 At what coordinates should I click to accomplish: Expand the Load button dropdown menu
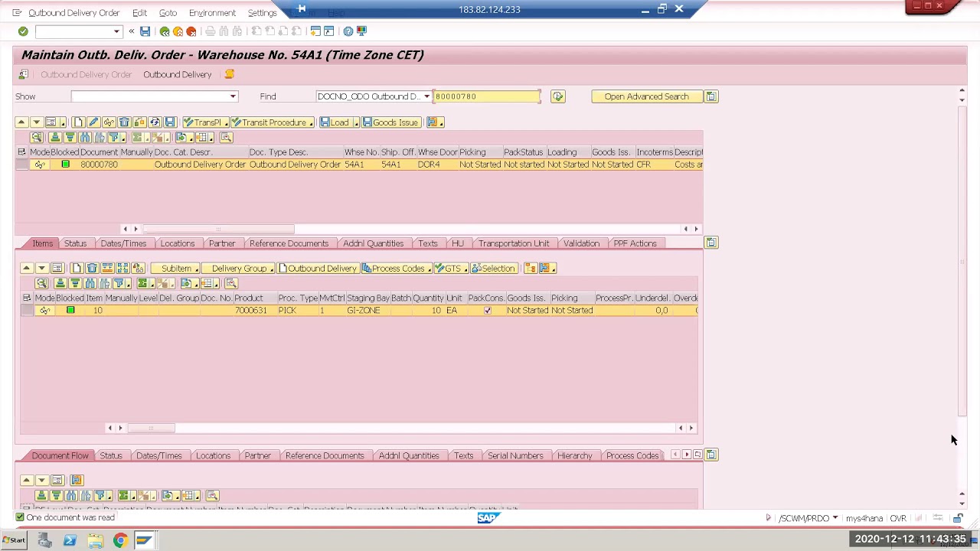tap(355, 123)
